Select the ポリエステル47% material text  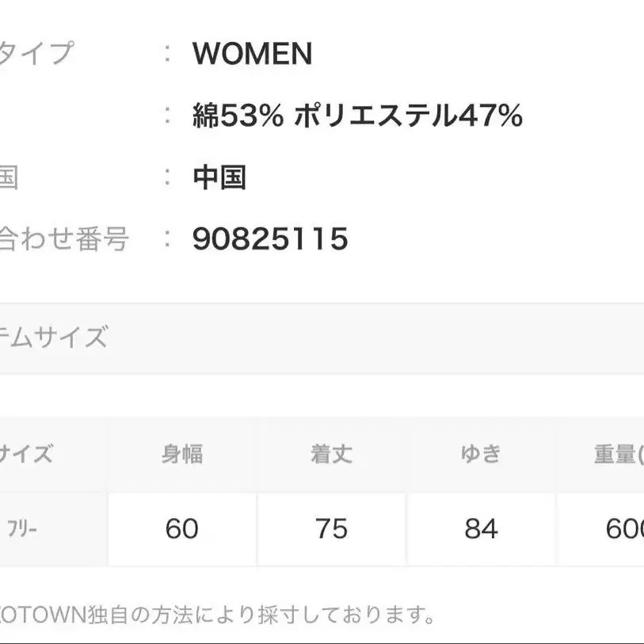pos(408,116)
